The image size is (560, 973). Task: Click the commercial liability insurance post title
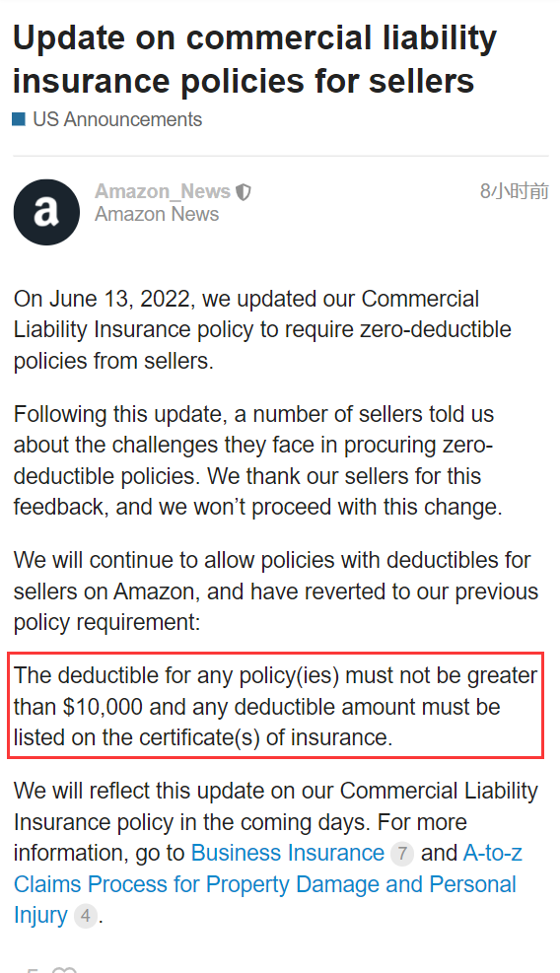coord(255,59)
